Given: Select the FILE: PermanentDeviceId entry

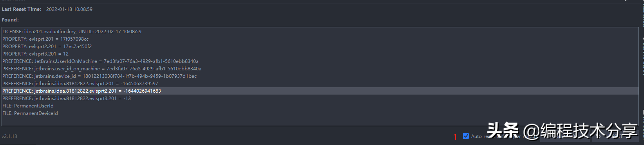Looking at the screenshot, I should 30,113.
